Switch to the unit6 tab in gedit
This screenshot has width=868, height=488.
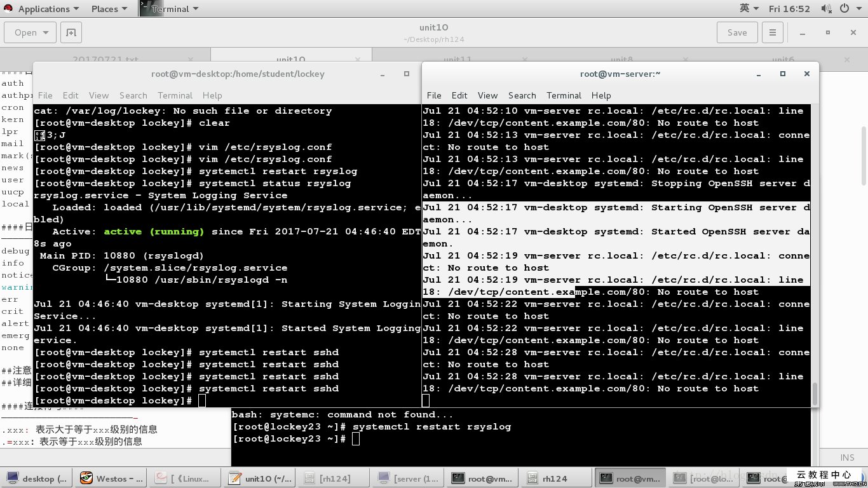tap(783, 60)
